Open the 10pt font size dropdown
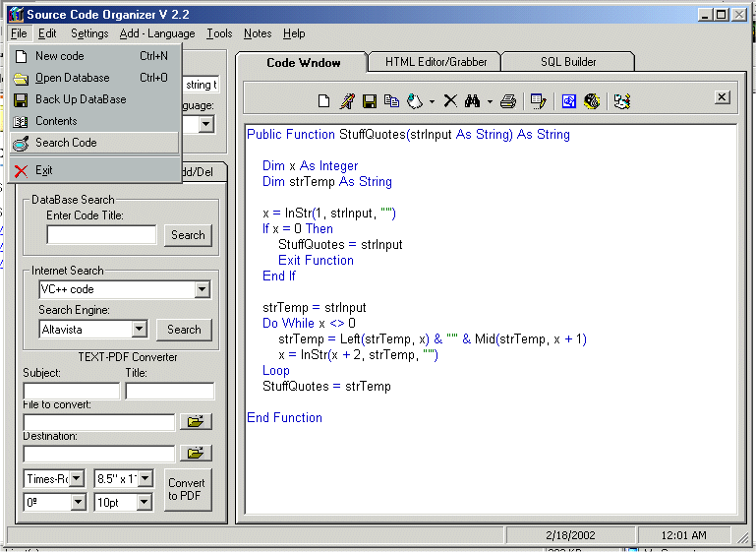 [145, 503]
